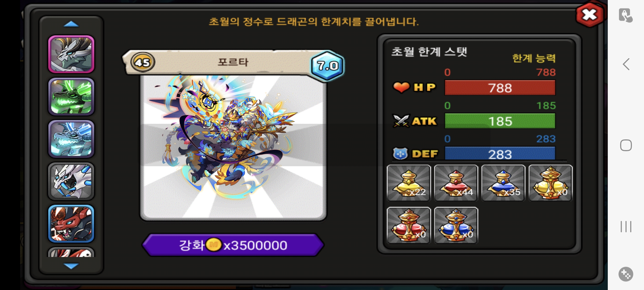
Task: Tap the green ATK stat bar showing 185
Action: pyautogui.click(x=500, y=121)
